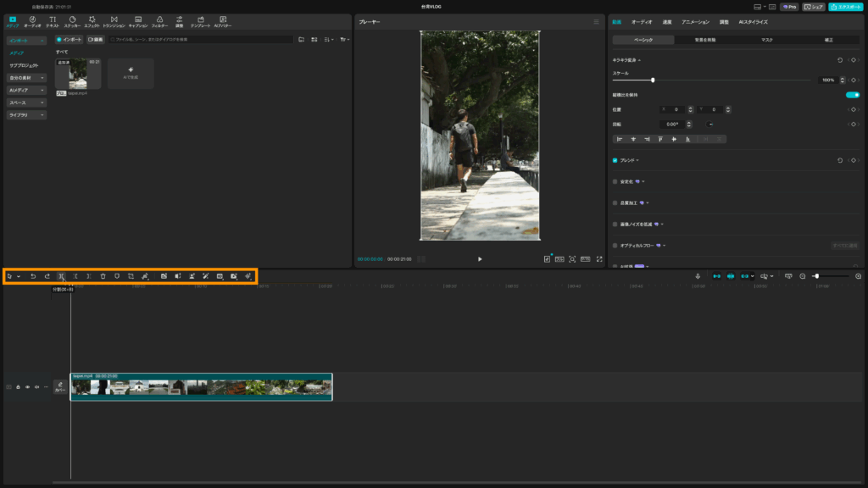The width and height of the screenshot is (868, 488).
Task: Open the エフェクト effects section
Action: point(92,22)
